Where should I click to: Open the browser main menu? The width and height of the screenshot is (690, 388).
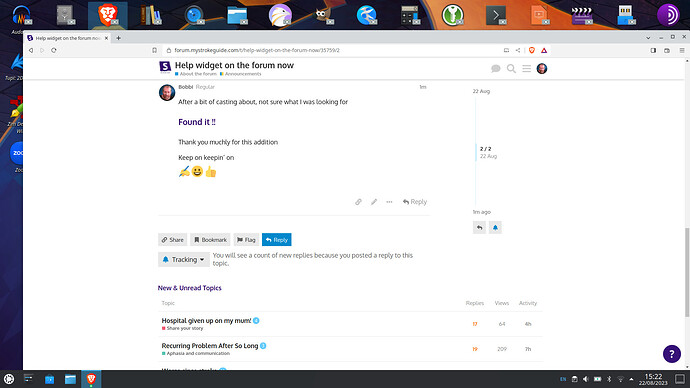(x=682, y=50)
